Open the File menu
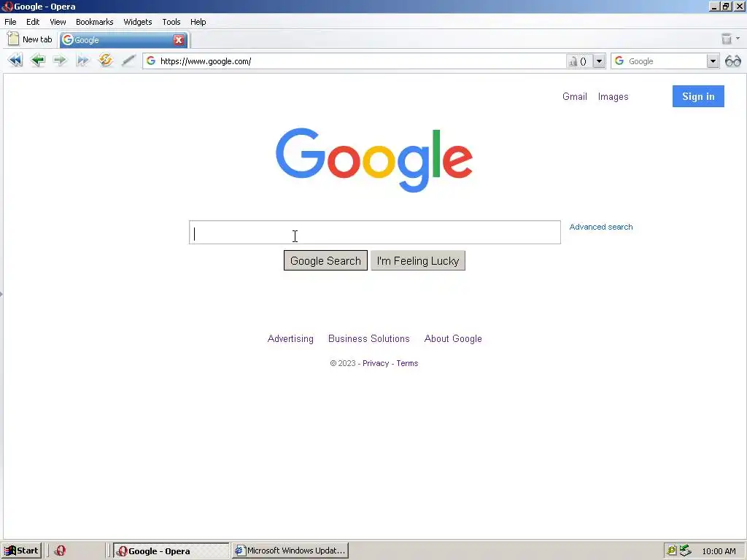 [10, 22]
